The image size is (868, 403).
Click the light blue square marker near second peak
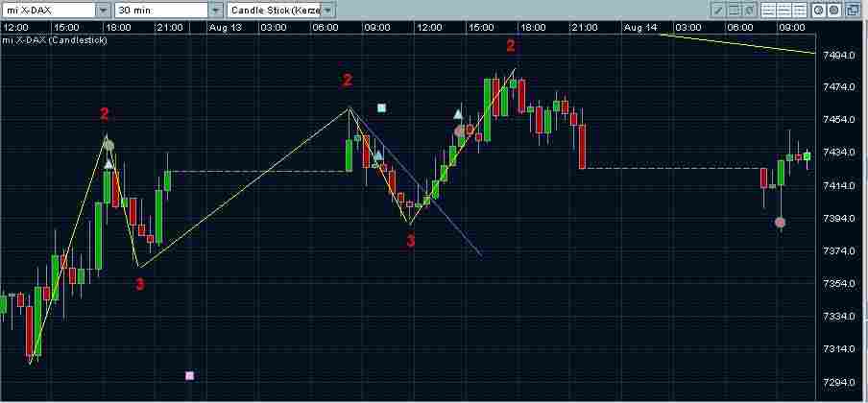click(x=381, y=107)
